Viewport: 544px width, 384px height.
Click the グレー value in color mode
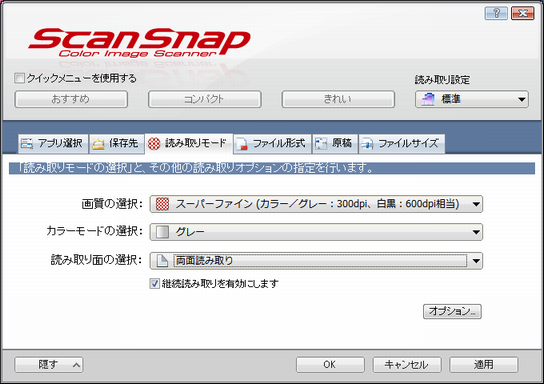[190, 232]
